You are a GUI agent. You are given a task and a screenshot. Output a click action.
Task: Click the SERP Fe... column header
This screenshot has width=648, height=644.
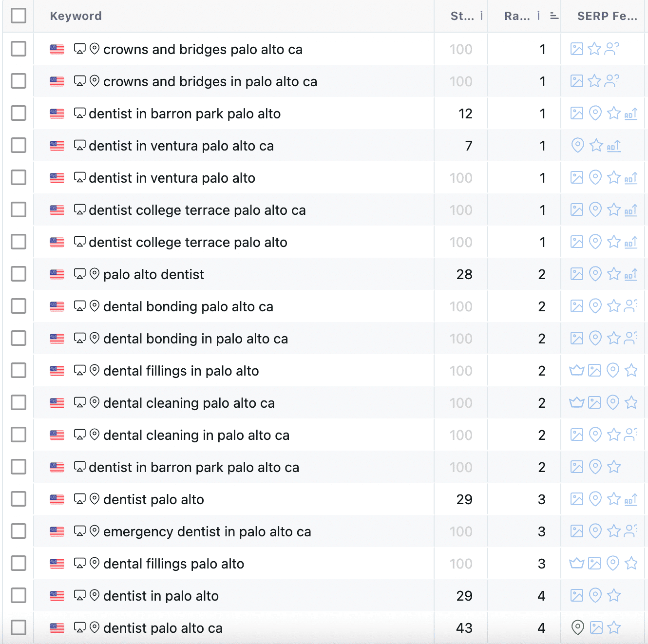click(607, 16)
